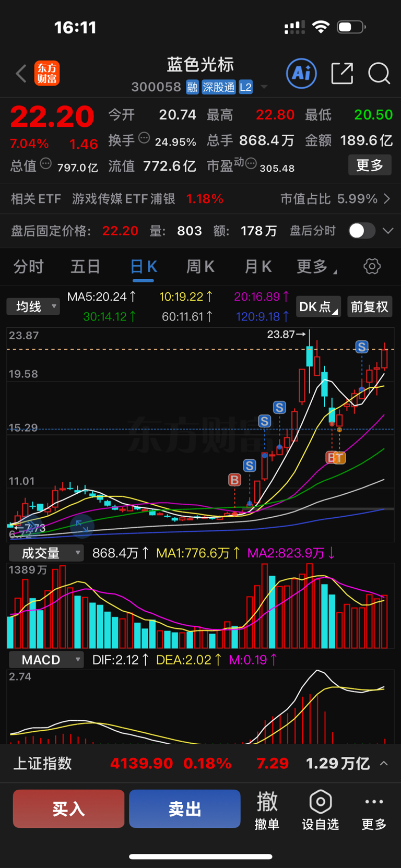Viewport: 401px width, 868px height.
Task: Tap the 融 margin badge
Action: click(x=192, y=87)
